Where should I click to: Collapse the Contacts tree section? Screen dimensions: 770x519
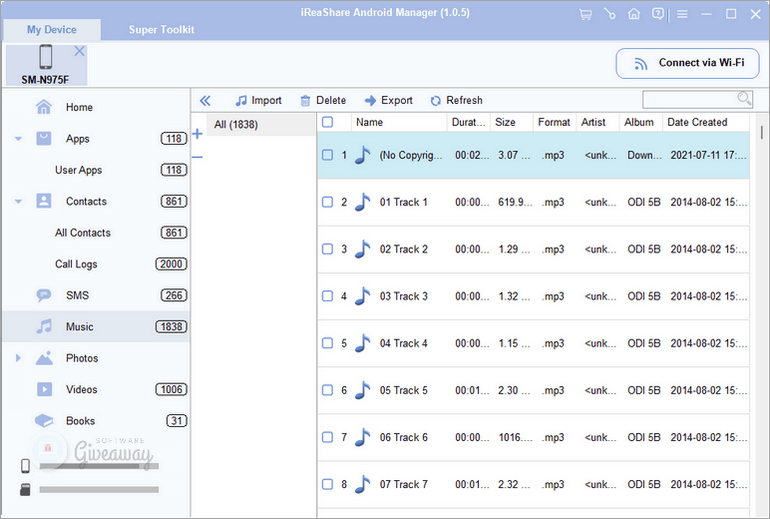point(19,201)
